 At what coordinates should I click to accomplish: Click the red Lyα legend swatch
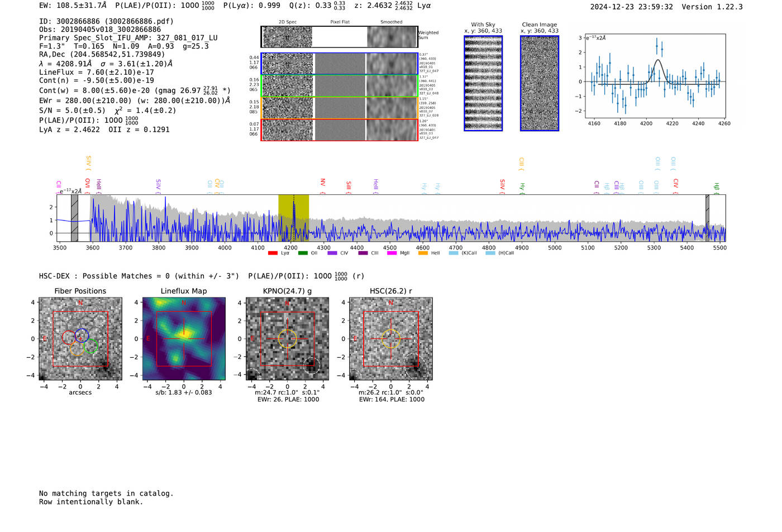tap(273, 253)
